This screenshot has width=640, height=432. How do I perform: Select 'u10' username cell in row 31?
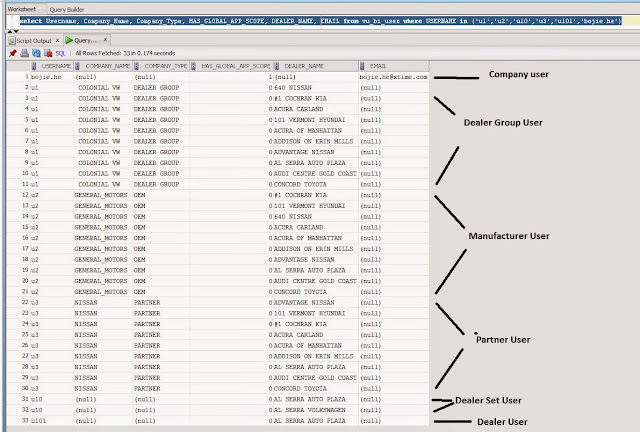pyautogui.click(x=52, y=399)
